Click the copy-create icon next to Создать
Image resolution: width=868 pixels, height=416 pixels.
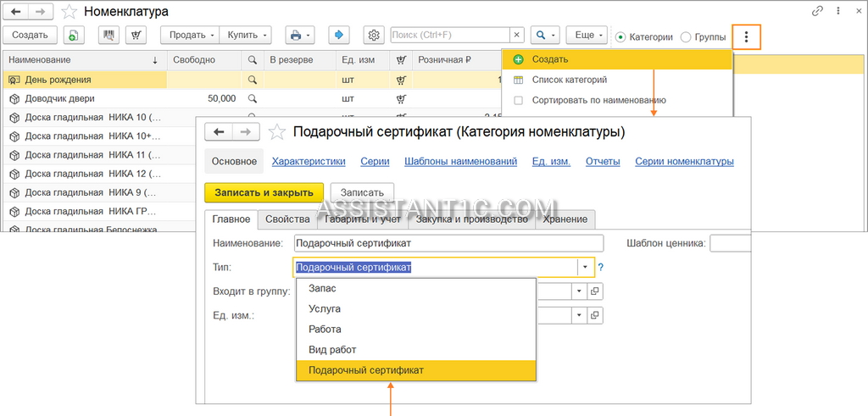pyautogui.click(x=74, y=35)
